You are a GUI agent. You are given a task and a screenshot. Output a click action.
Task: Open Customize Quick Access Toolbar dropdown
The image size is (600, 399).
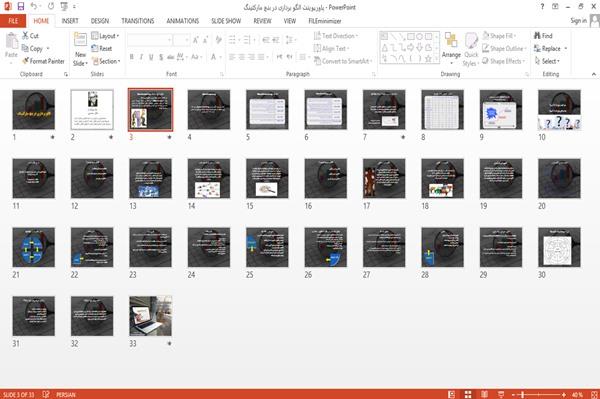click(74, 7)
